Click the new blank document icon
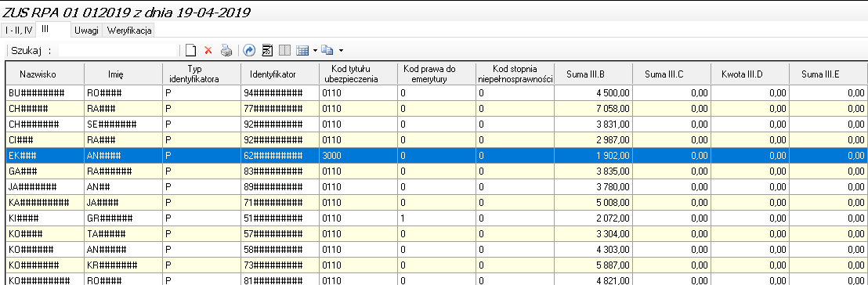868x285 pixels. coord(190,51)
